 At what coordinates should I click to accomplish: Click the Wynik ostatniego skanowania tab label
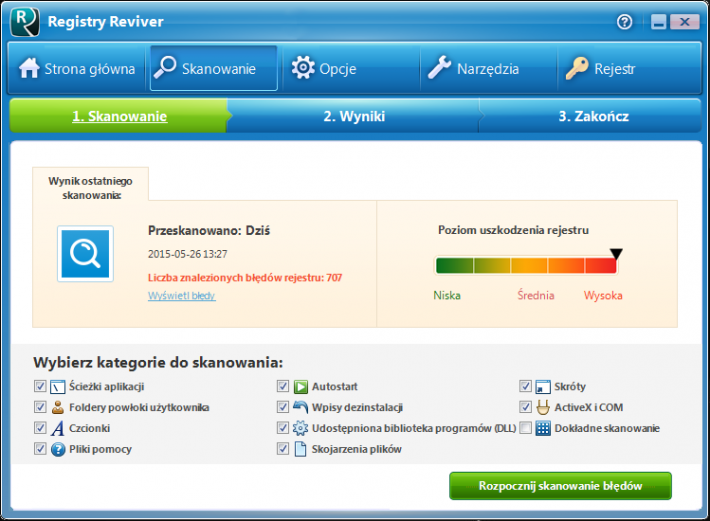coord(91,188)
